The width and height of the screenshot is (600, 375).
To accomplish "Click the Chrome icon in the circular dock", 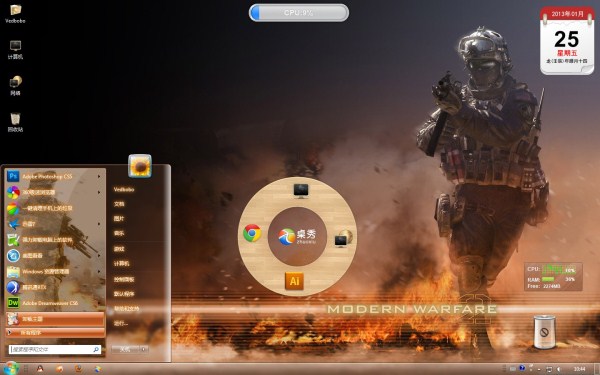I will pyautogui.click(x=252, y=233).
